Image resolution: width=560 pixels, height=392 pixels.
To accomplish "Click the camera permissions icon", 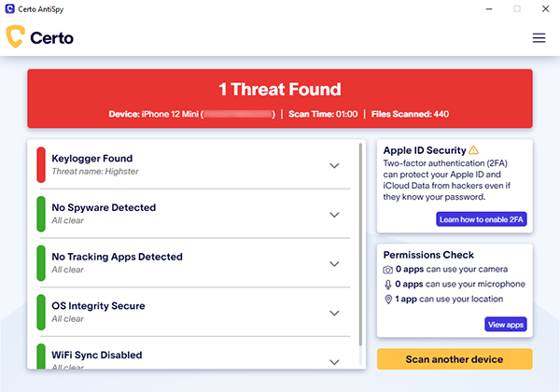I will coord(387,270).
